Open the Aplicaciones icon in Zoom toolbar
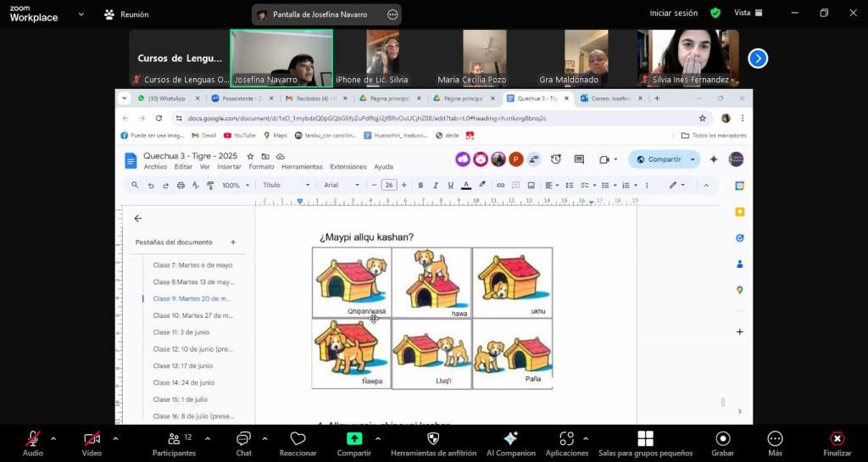The image size is (868, 462). (567, 439)
